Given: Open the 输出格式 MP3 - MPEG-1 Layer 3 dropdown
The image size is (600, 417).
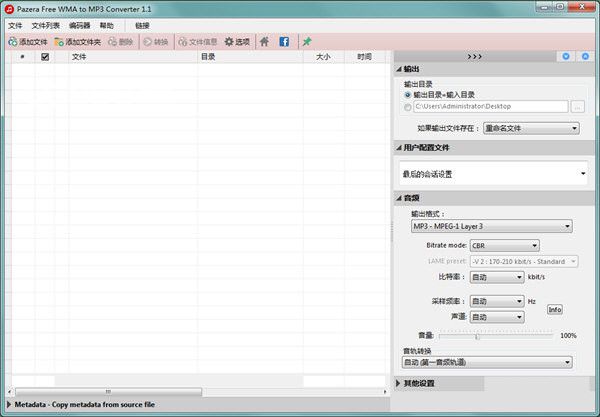Looking at the screenshot, I should click(x=491, y=226).
